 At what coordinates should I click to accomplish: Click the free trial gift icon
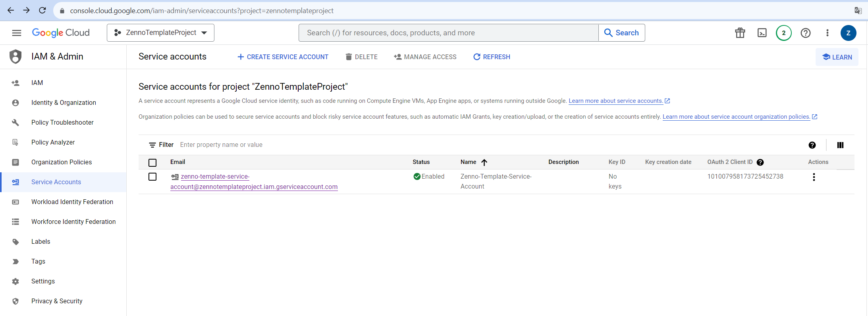click(x=740, y=33)
